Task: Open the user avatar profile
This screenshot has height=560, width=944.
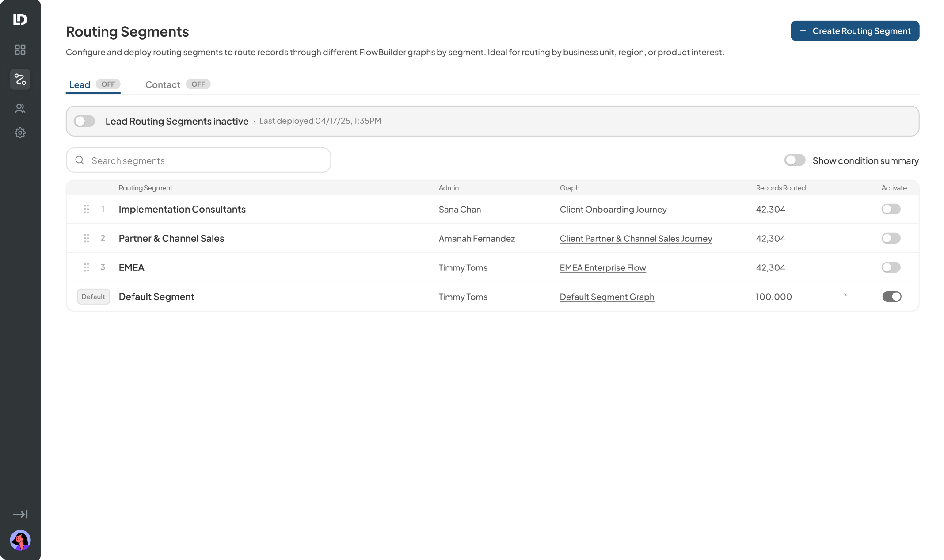Action: [20, 540]
